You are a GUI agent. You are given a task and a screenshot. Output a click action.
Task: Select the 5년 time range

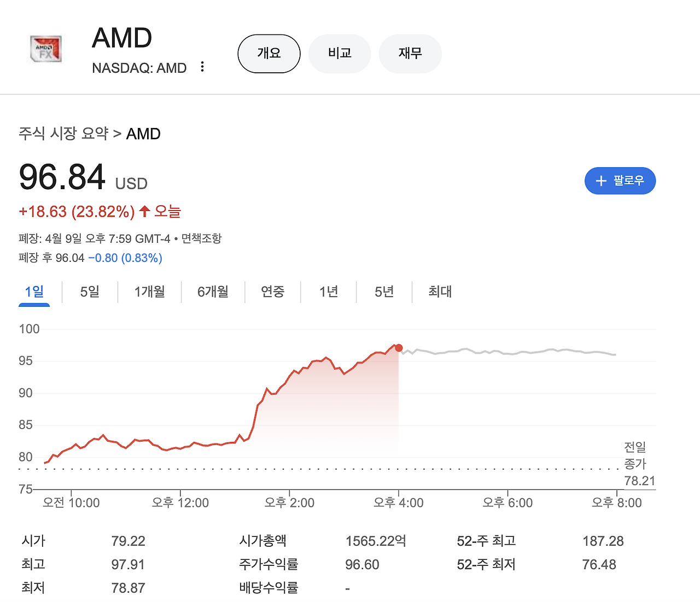384,292
